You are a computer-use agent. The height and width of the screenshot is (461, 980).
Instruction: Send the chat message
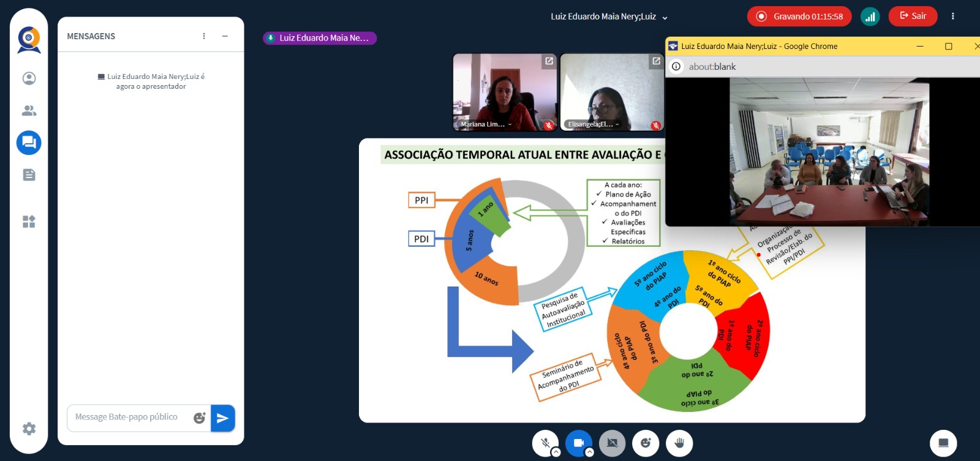click(222, 418)
